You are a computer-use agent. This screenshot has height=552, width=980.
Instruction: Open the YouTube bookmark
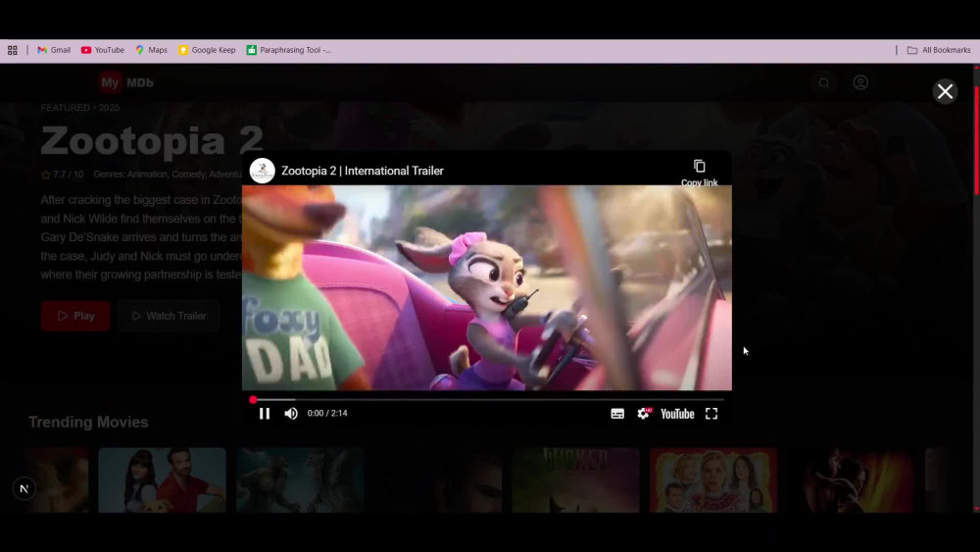(x=103, y=50)
